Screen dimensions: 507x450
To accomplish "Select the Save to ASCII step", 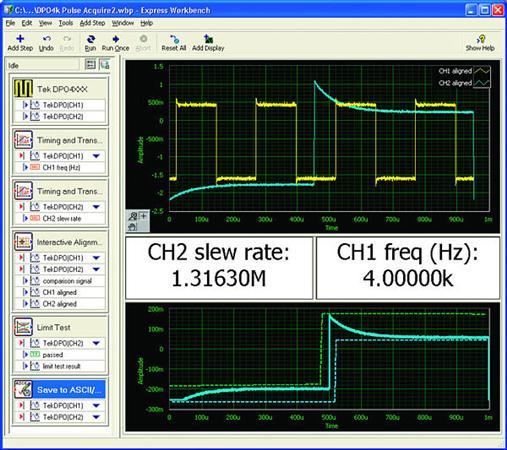I will 60,390.
